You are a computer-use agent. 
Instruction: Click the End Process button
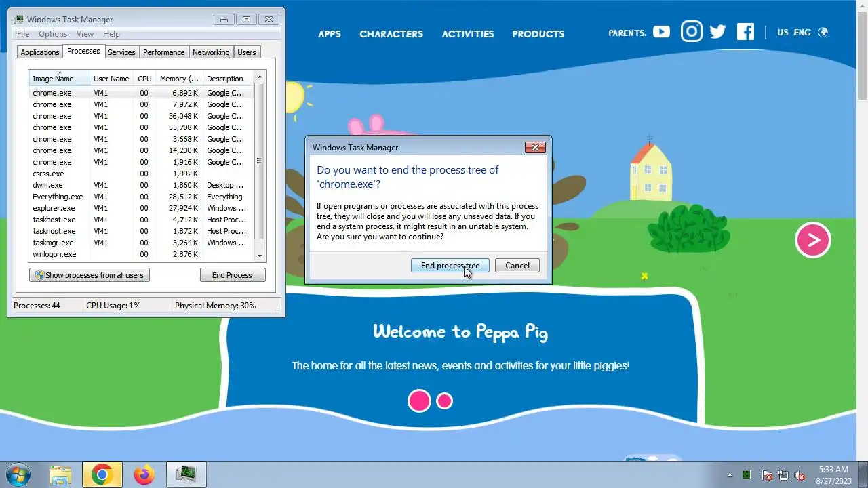233,275
